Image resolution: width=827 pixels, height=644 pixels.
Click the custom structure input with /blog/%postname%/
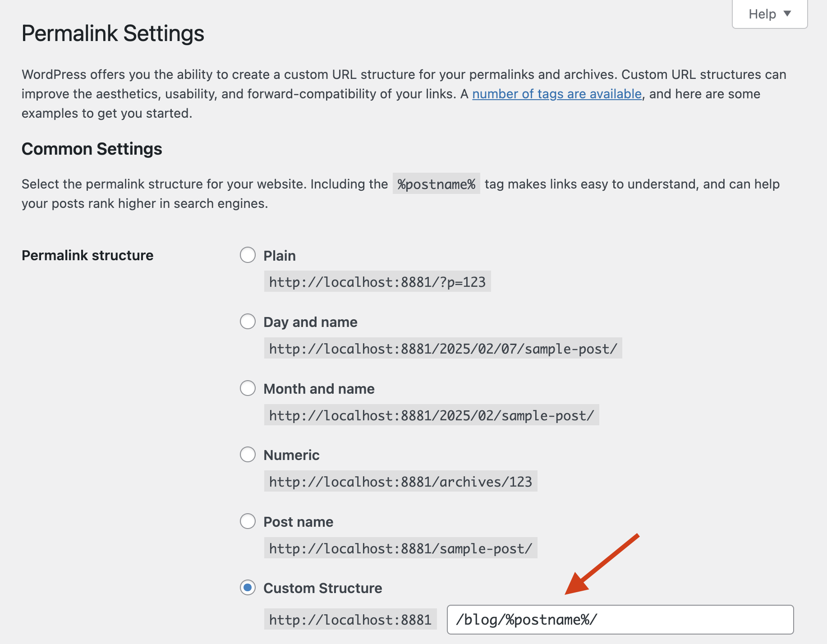(620, 620)
